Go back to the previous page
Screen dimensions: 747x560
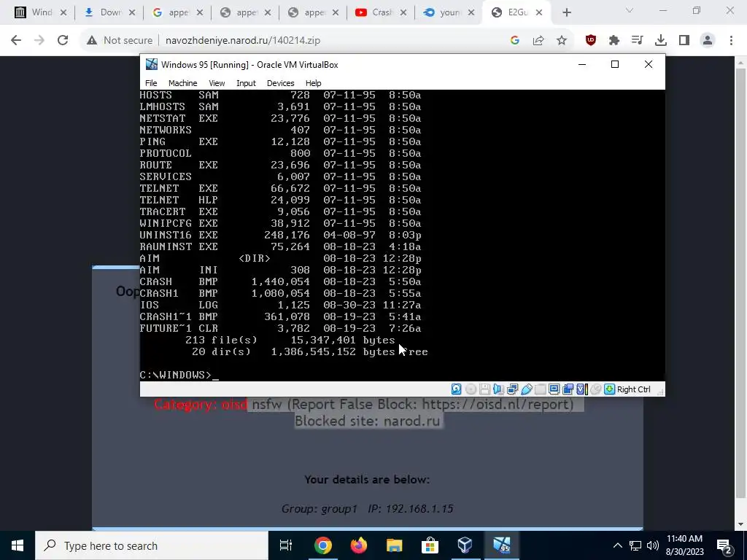16,41
